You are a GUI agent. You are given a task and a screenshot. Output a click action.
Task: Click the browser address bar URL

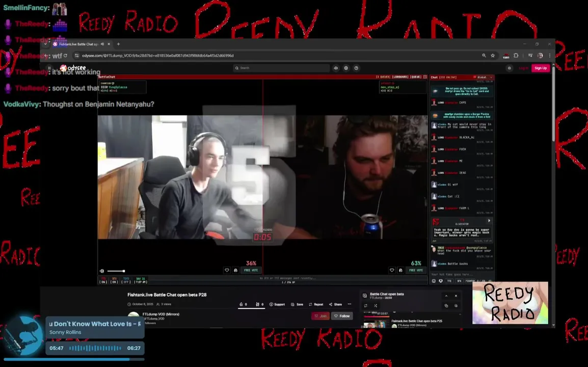(x=157, y=56)
